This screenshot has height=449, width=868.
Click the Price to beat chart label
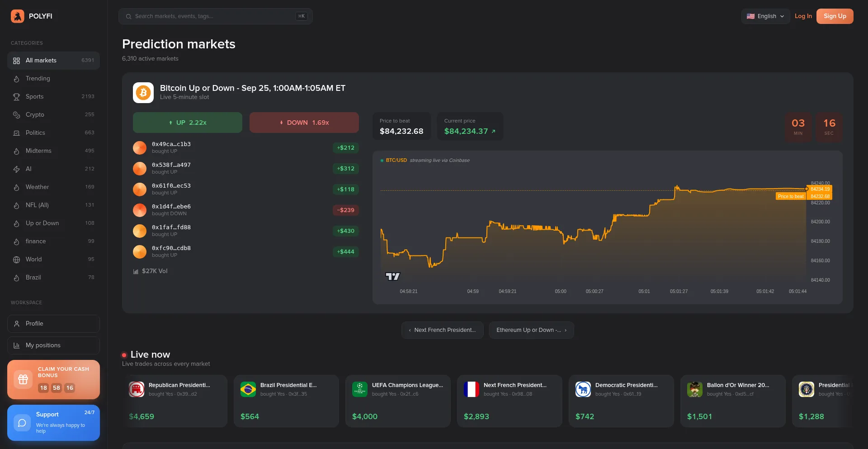[x=791, y=196]
